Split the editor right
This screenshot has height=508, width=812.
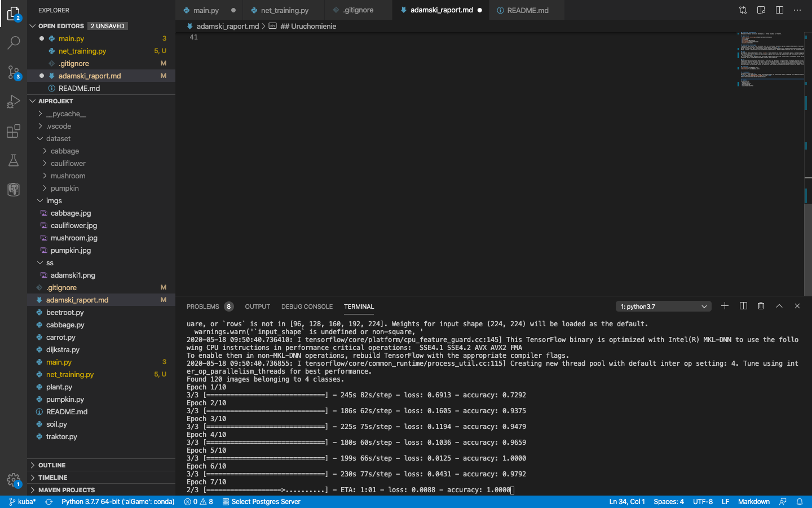[779, 10]
